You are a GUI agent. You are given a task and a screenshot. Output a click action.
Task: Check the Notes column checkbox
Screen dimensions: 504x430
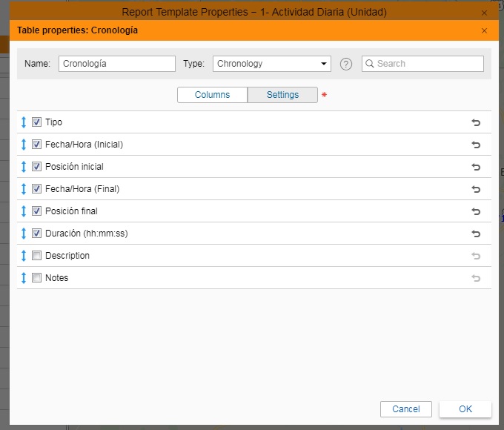coord(36,278)
